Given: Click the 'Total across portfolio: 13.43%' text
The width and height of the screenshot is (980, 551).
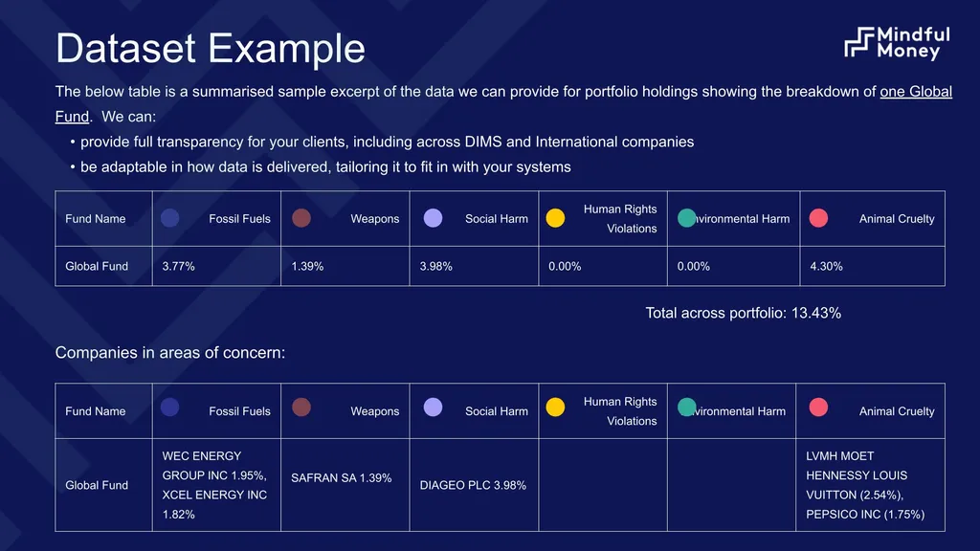Looking at the screenshot, I should 743,313.
